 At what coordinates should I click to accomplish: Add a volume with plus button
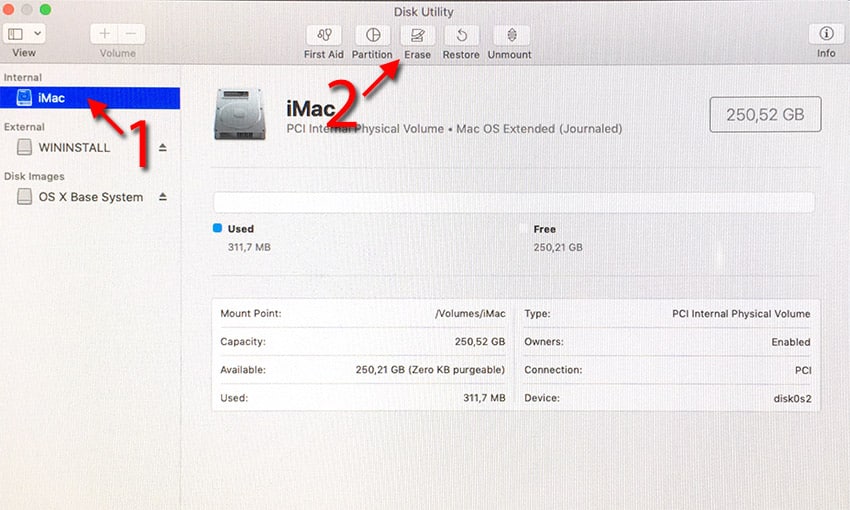point(105,34)
